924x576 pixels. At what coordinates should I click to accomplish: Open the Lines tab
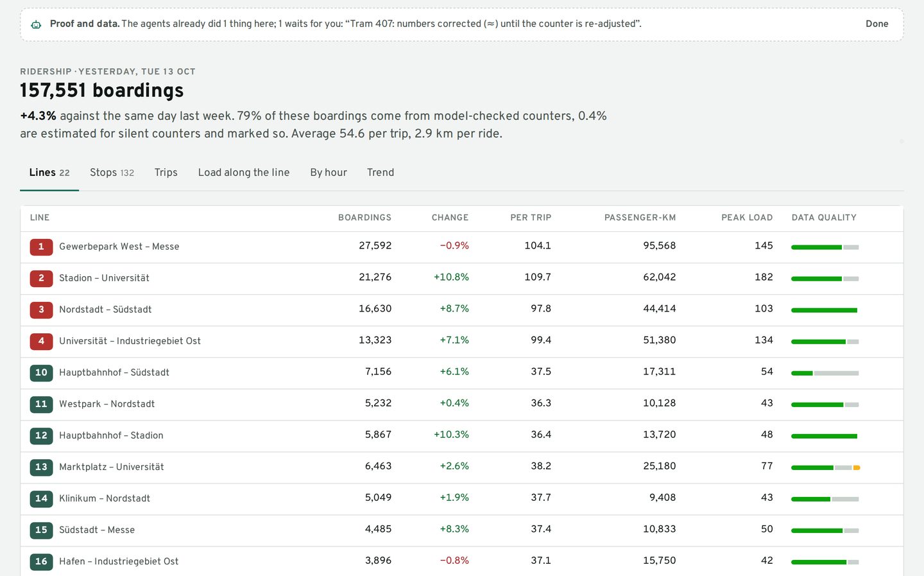click(49, 173)
